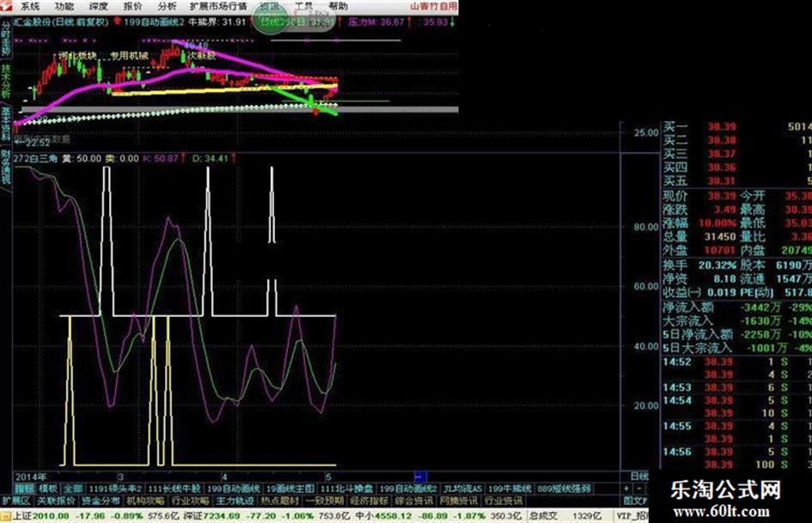This screenshot has height=523, width=812.
Task: Click the 272白三角 indicator label
Action: tap(35, 159)
